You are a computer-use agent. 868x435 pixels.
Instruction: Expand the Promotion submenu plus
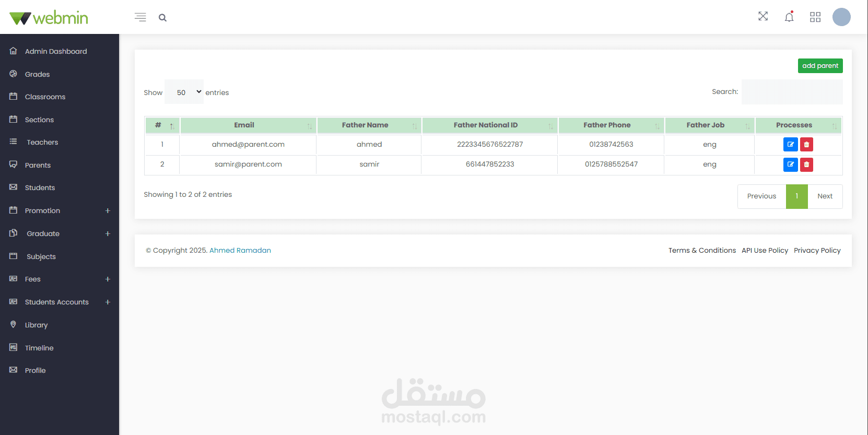tap(108, 210)
